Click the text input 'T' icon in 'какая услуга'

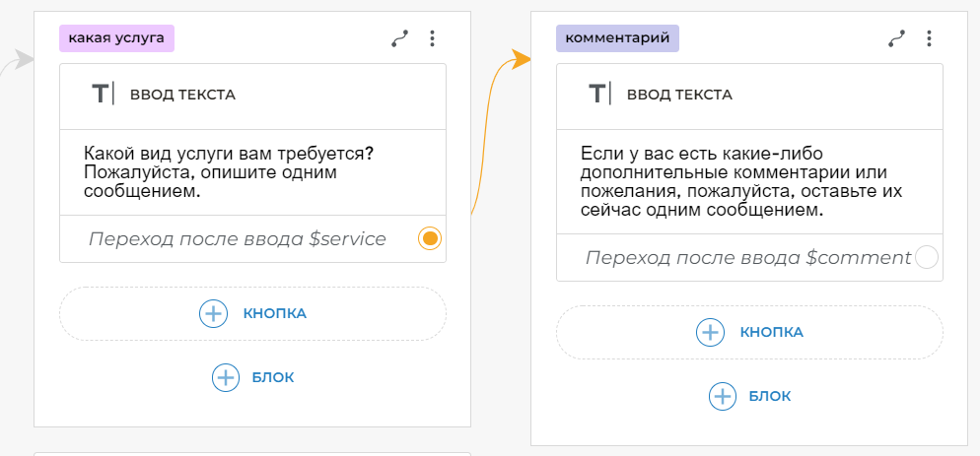point(102,95)
